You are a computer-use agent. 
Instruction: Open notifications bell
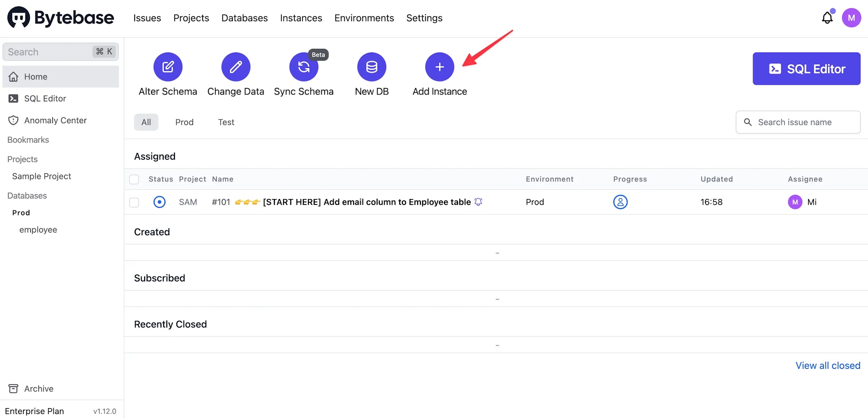(x=827, y=18)
